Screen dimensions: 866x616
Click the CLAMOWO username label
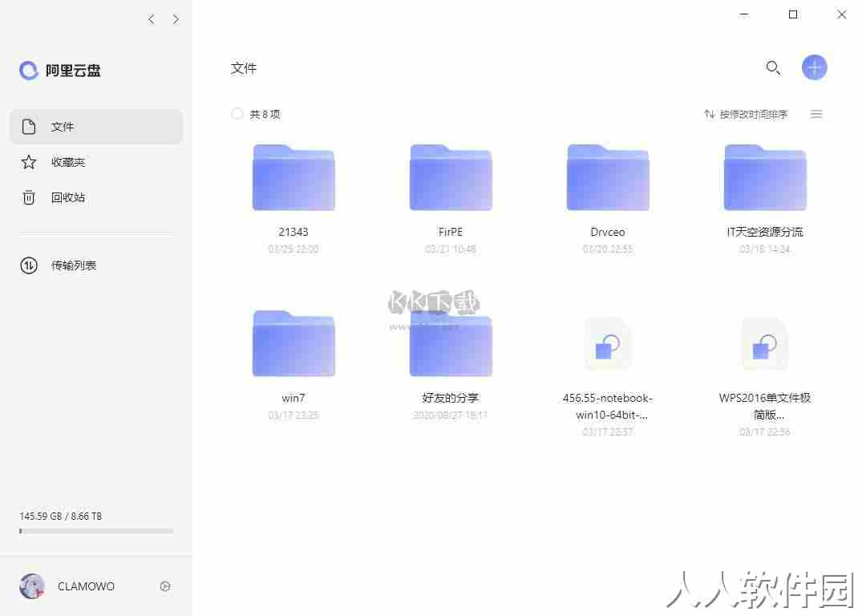point(86,586)
